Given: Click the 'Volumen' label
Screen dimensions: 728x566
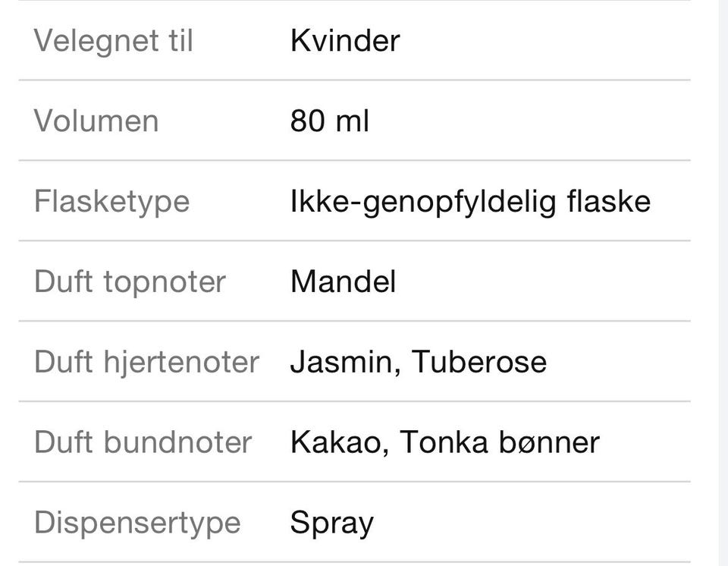Looking at the screenshot, I should click(96, 121).
